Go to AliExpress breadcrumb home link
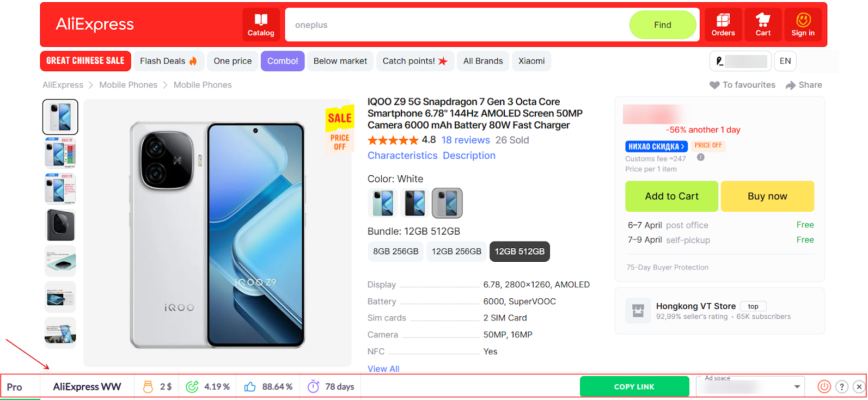Image resolution: width=868 pixels, height=400 pixels. pos(63,85)
